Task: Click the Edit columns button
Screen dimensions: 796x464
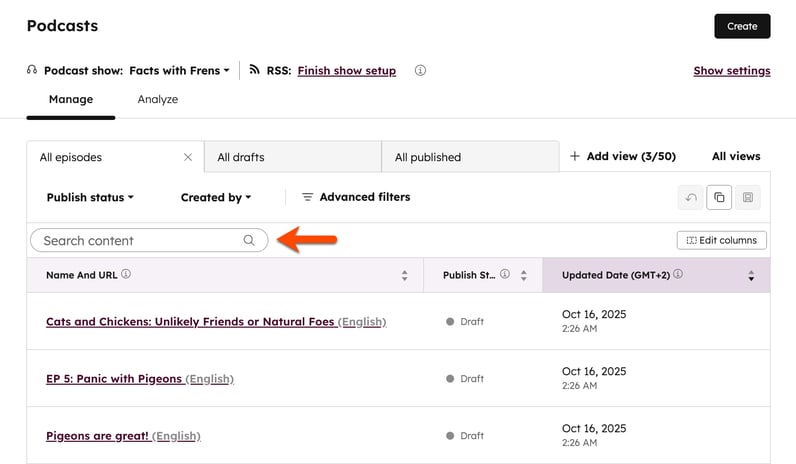Action: (x=722, y=240)
